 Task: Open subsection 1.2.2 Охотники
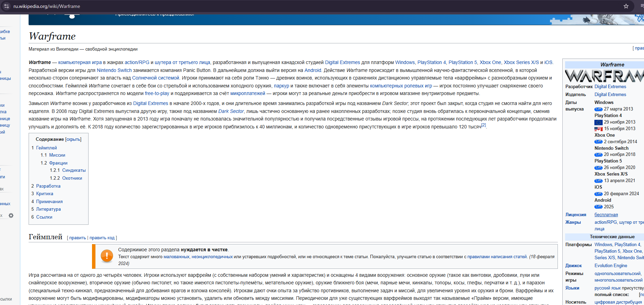pyautogui.click(x=72, y=178)
